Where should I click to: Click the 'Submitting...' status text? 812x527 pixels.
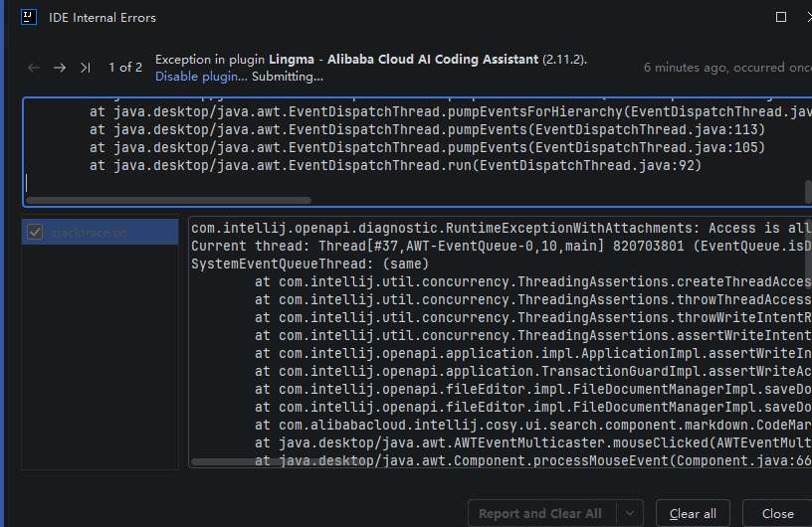(288, 77)
